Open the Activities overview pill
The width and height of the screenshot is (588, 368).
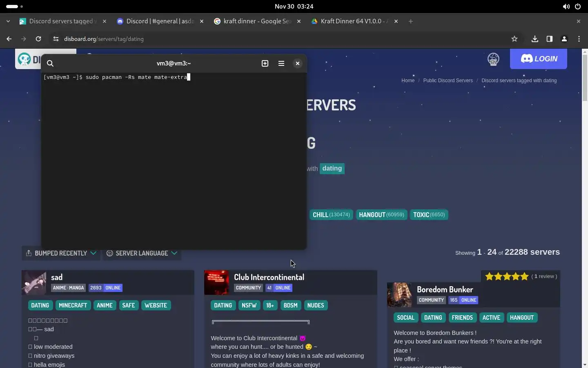click(14, 7)
